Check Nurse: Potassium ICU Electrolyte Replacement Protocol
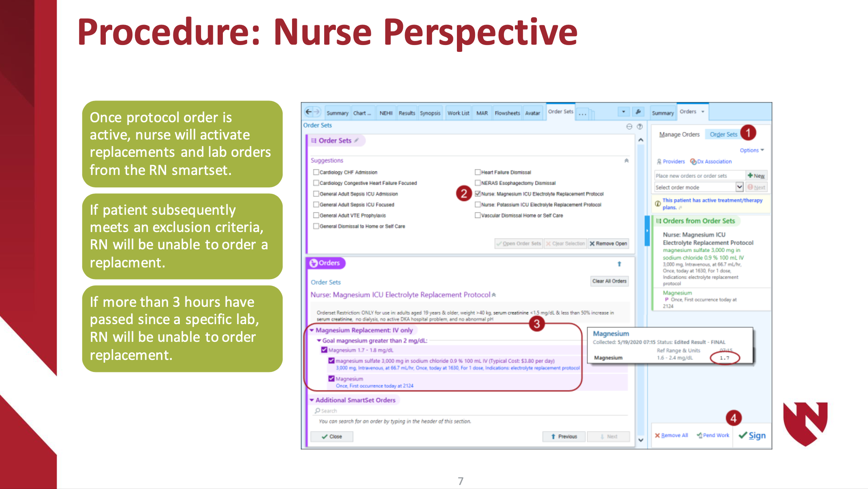 pos(478,205)
